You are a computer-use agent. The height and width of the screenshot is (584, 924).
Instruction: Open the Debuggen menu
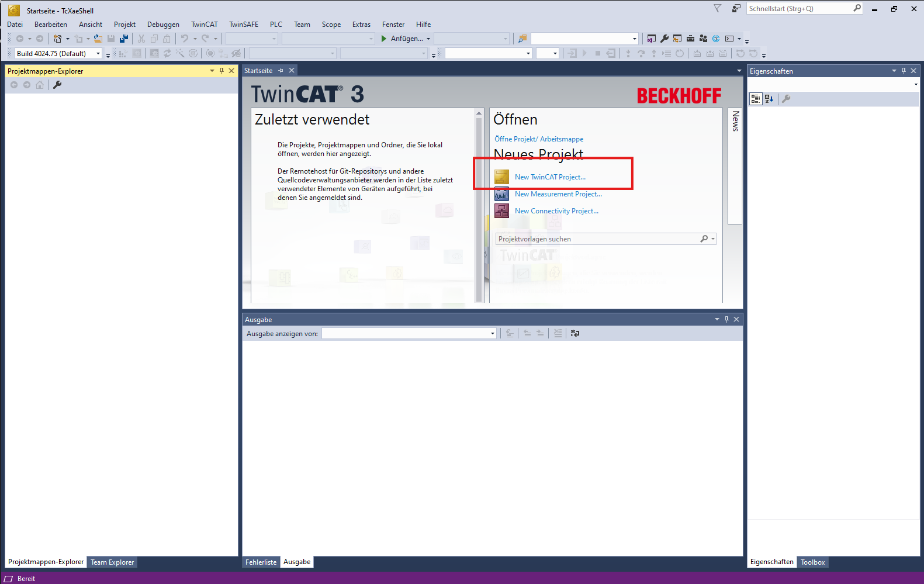163,25
